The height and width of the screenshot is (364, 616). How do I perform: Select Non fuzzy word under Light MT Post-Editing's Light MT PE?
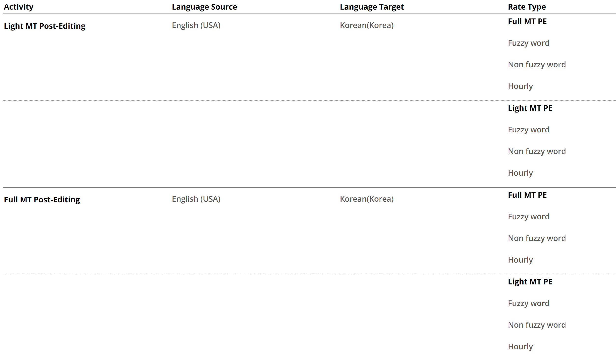[x=537, y=151]
